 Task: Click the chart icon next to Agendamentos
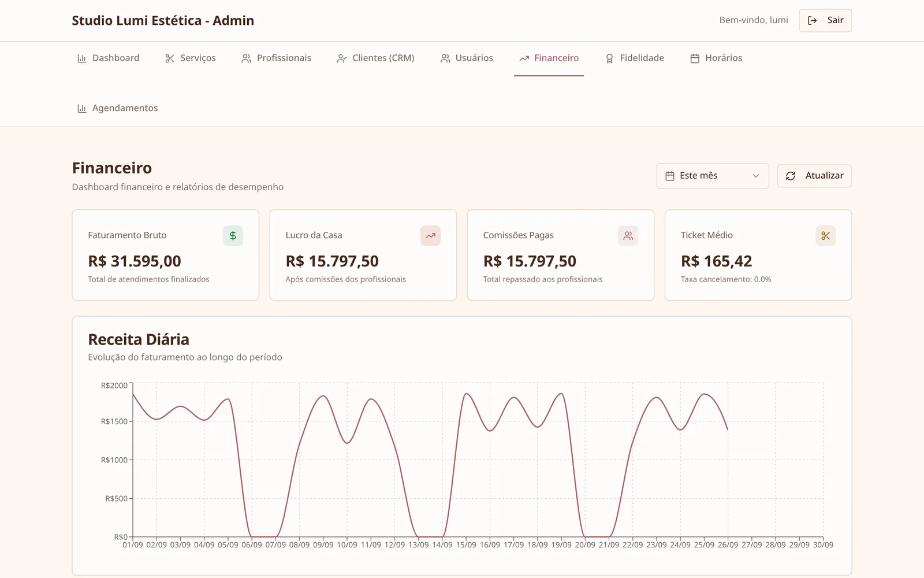pyautogui.click(x=82, y=109)
